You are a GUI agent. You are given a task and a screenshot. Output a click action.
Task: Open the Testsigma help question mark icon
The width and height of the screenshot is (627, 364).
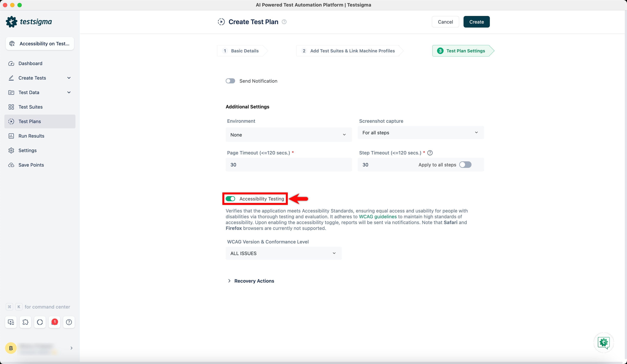click(x=69, y=322)
